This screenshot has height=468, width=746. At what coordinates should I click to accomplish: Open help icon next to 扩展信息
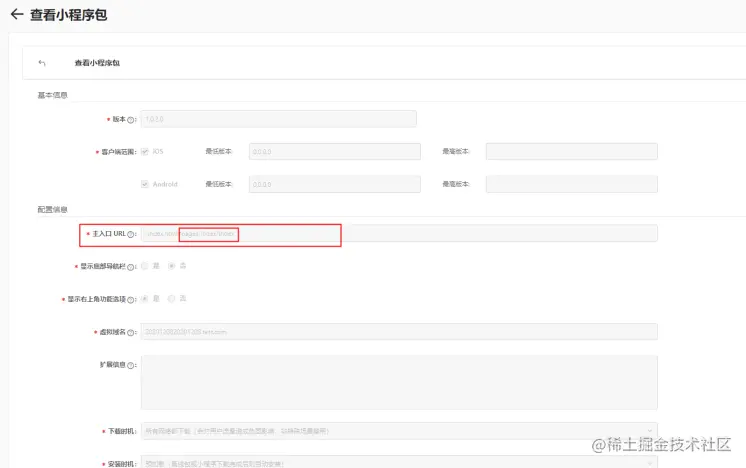point(130,365)
